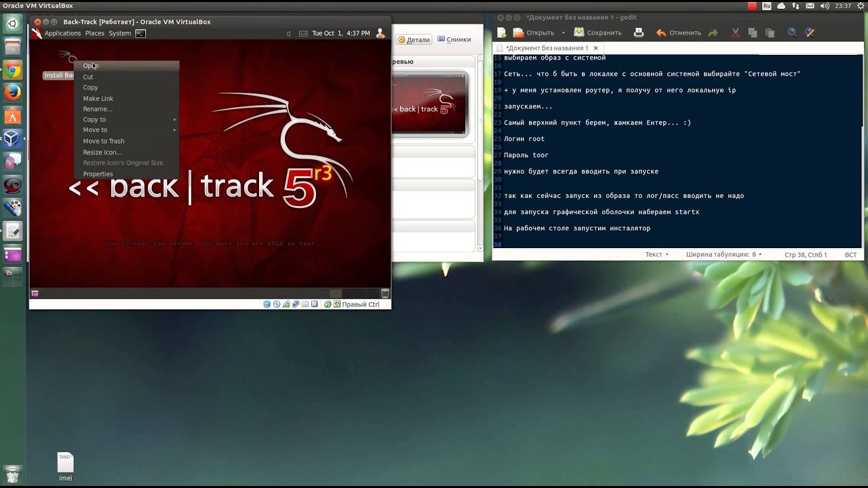Open Firefox from the launcher
Viewport: 868px width, 488px height.
click(x=12, y=93)
